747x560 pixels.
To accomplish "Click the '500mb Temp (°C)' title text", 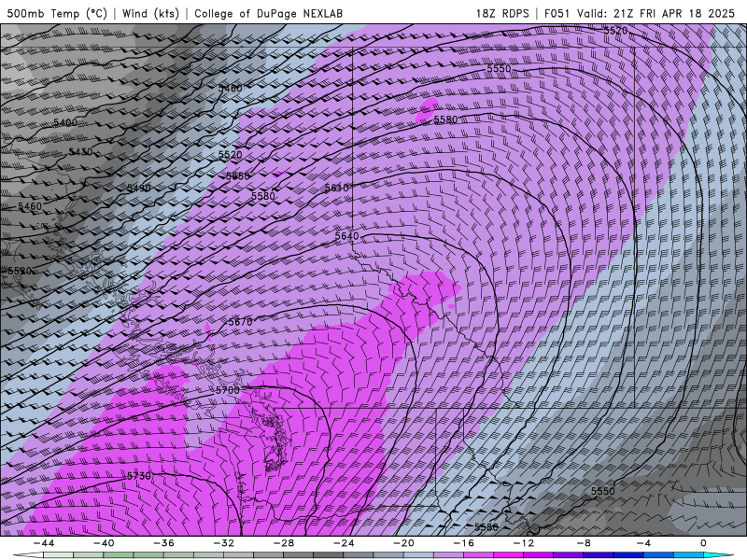I will click(x=57, y=13).
